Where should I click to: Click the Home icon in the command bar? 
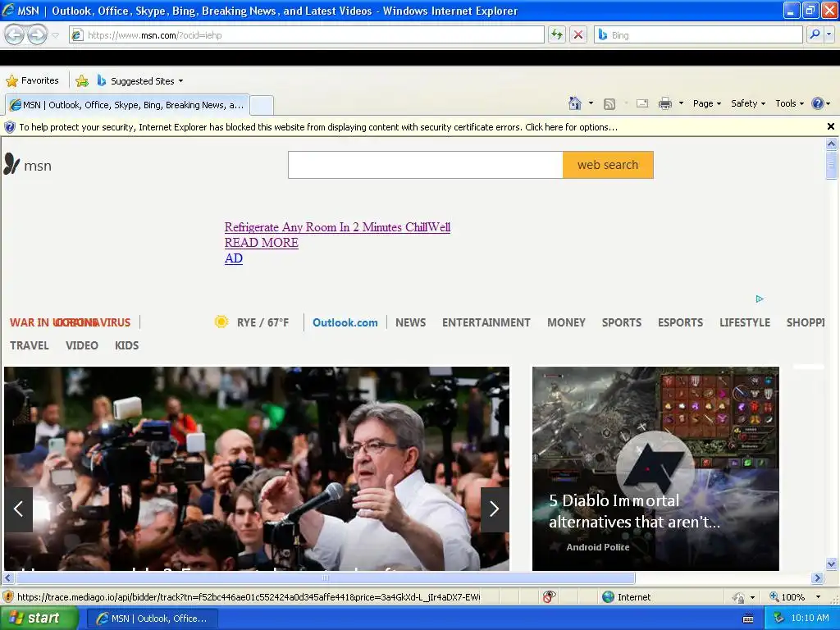(x=575, y=103)
